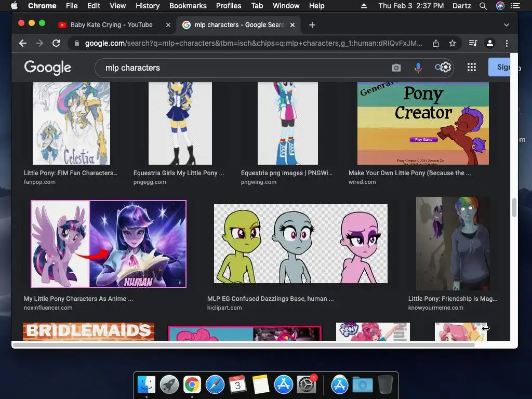The height and width of the screenshot is (399, 532).
Task: Open the Bookmarks menu
Action: [188, 6]
